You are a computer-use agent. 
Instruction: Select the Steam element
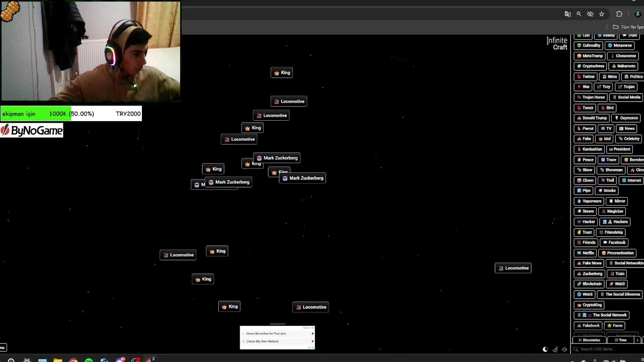pos(586,211)
